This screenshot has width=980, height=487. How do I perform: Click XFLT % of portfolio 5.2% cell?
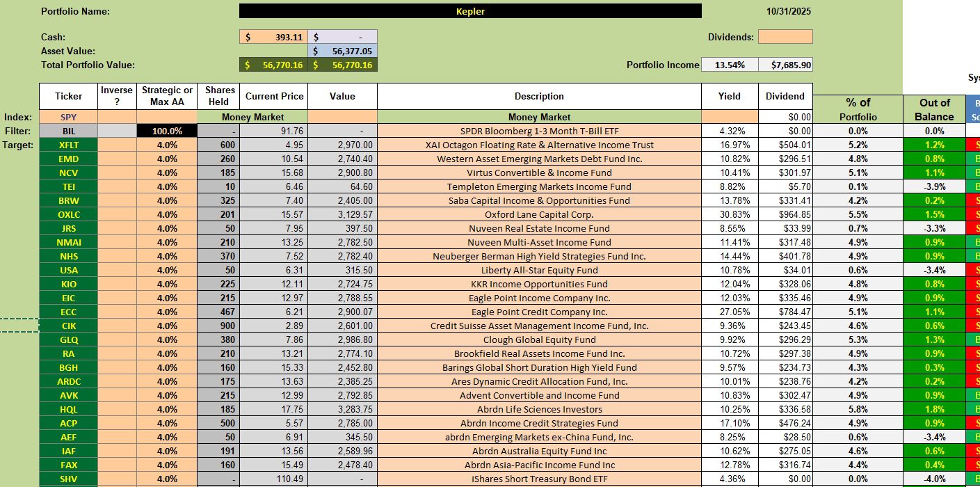[x=858, y=145]
